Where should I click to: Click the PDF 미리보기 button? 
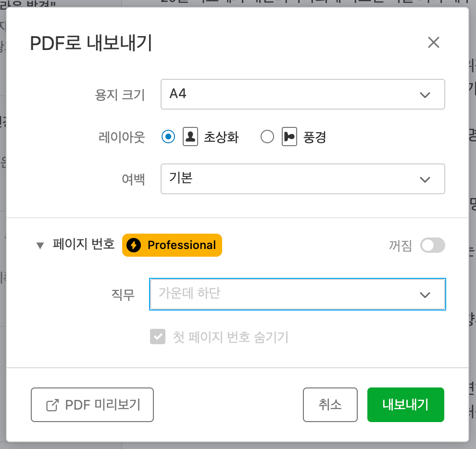[x=92, y=405]
